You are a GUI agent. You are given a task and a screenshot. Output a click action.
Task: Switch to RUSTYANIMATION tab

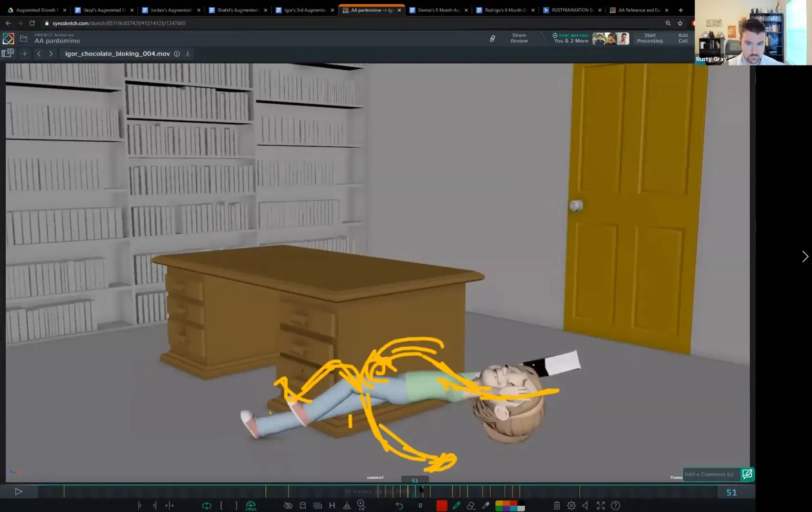[572, 10]
